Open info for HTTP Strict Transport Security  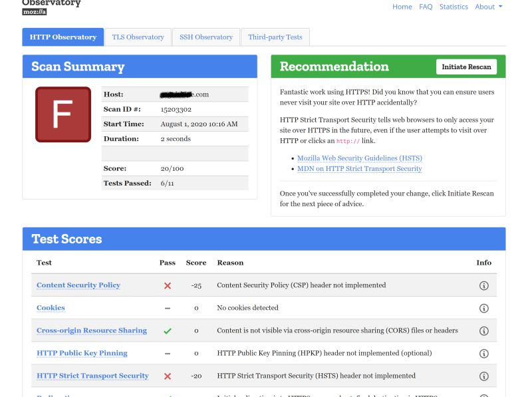click(483, 375)
